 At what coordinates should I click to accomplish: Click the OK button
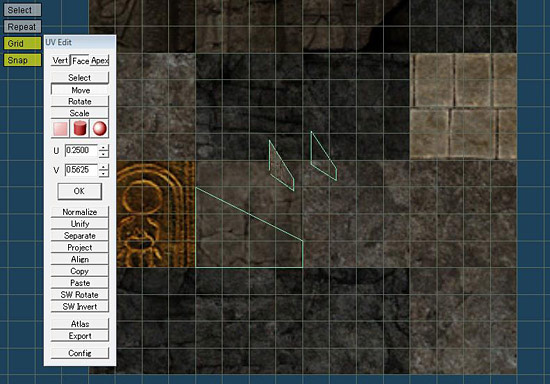(80, 191)
